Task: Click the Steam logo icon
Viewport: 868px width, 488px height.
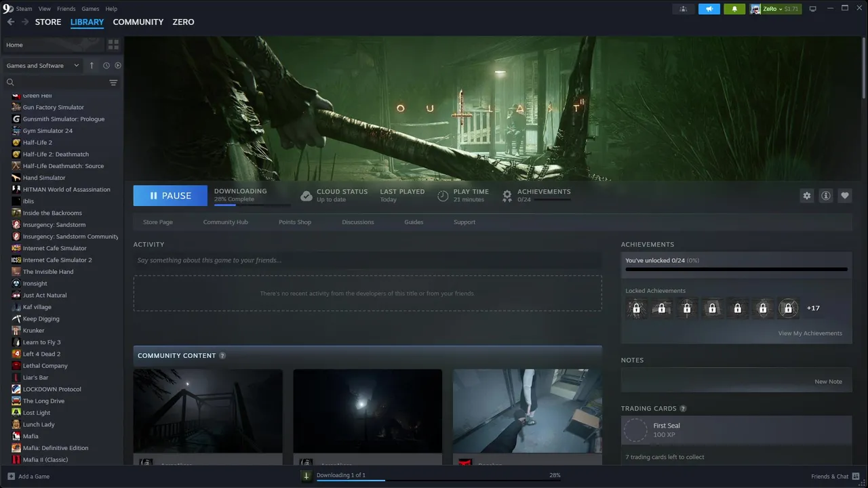Action: 7,8
